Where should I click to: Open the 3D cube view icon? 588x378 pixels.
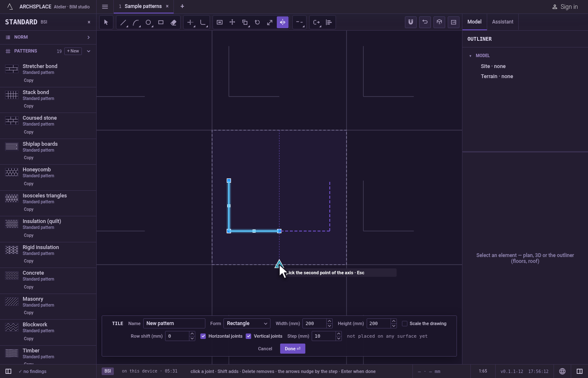click(x=439, y=22)
